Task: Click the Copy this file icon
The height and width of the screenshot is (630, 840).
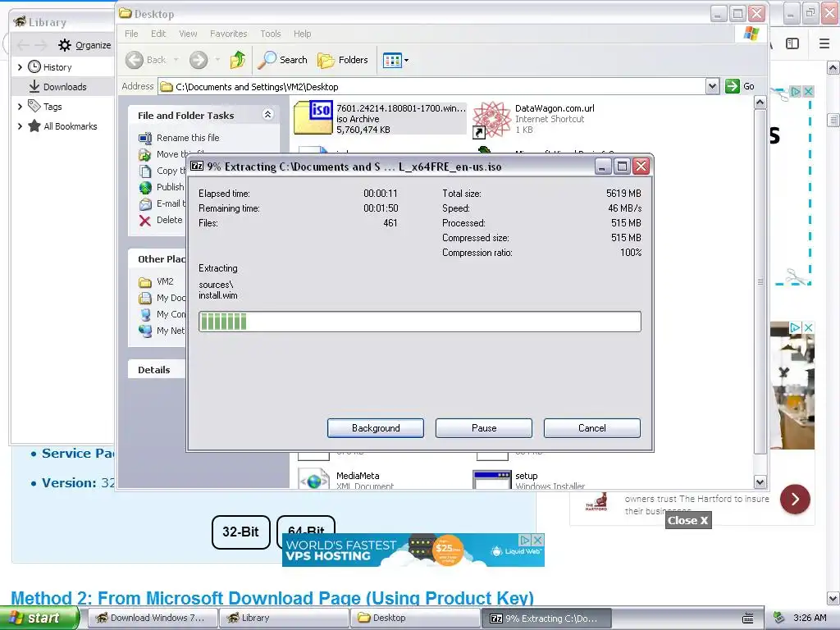Action: (x=145, y=171)
